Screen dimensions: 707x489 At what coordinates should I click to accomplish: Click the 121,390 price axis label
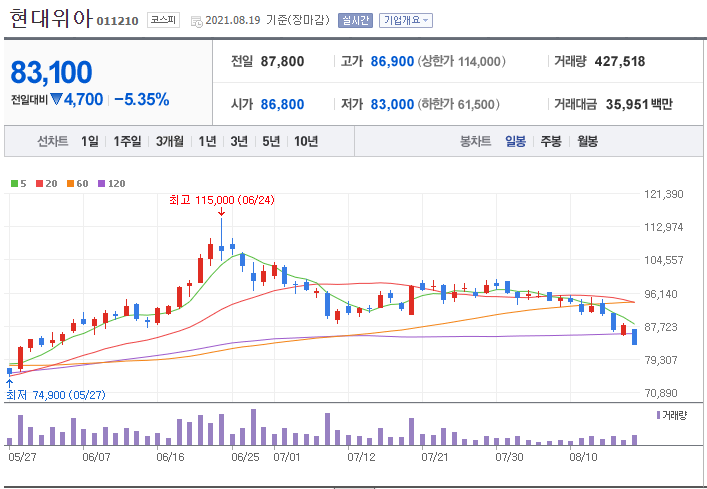664,194
